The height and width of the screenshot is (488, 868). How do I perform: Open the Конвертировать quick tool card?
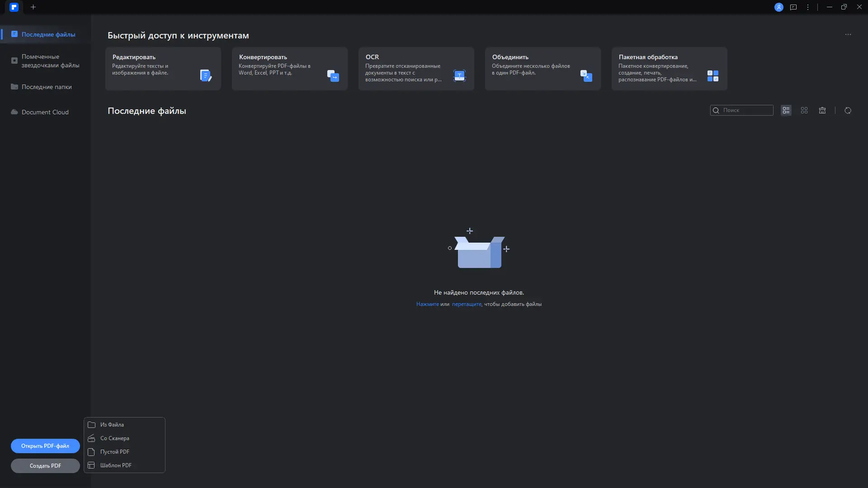289,69
